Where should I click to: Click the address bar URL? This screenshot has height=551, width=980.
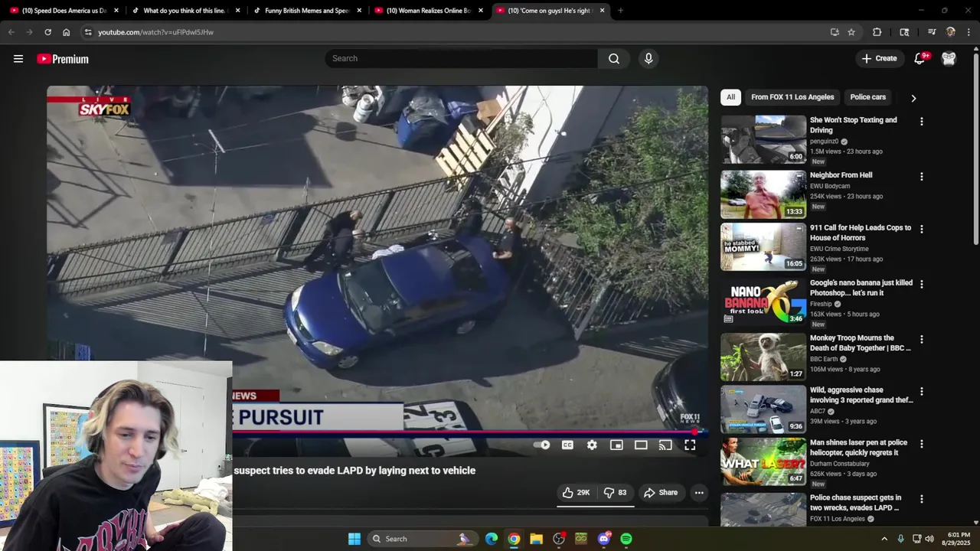156,32
